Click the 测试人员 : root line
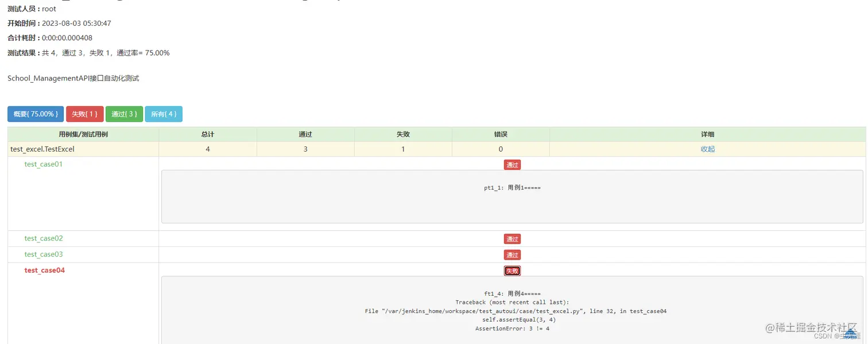This screenshot has width=868, height=344. click(x=32, y=9)
